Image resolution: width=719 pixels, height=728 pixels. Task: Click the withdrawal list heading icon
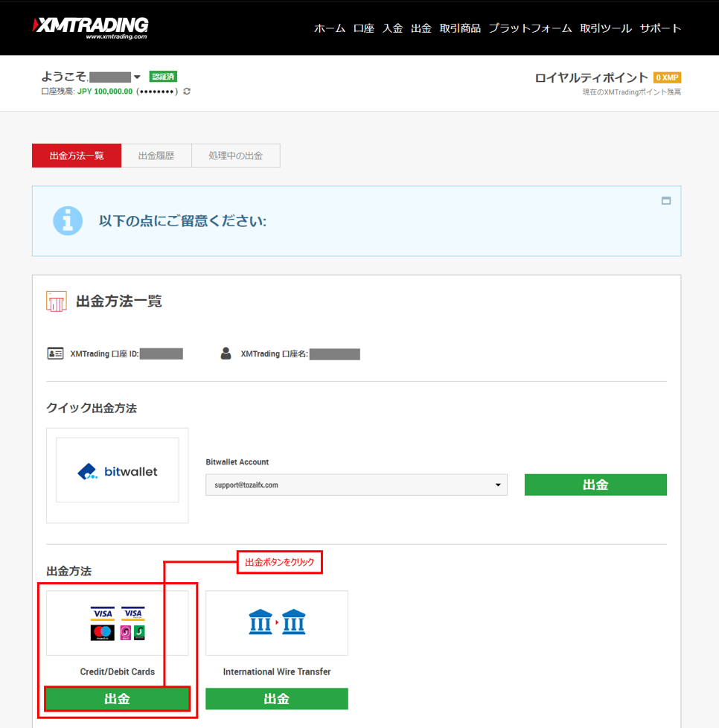coord(57,301)
